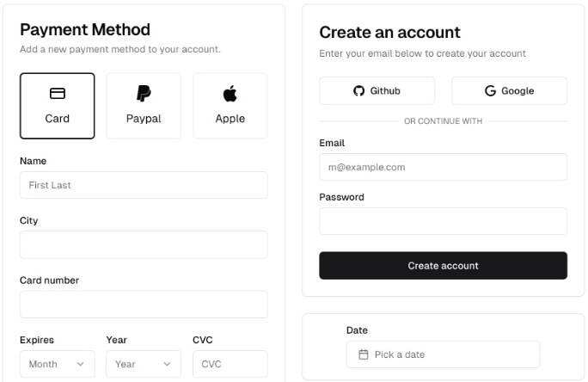Sign up with the Github button
The width and height of the screenshot is (588, 382).
click(377, 91)
